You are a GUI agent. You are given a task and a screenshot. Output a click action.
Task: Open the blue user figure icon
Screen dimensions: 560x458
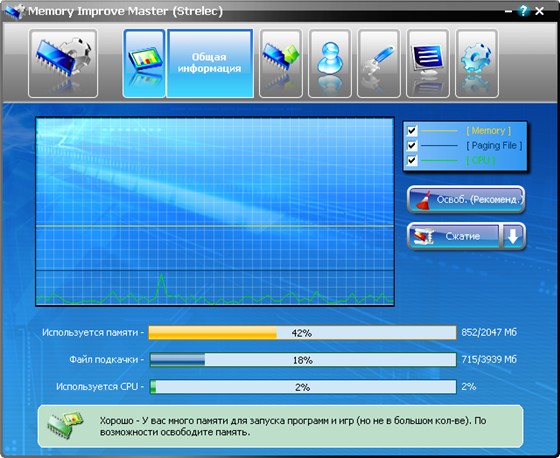(x=330, y=63)
